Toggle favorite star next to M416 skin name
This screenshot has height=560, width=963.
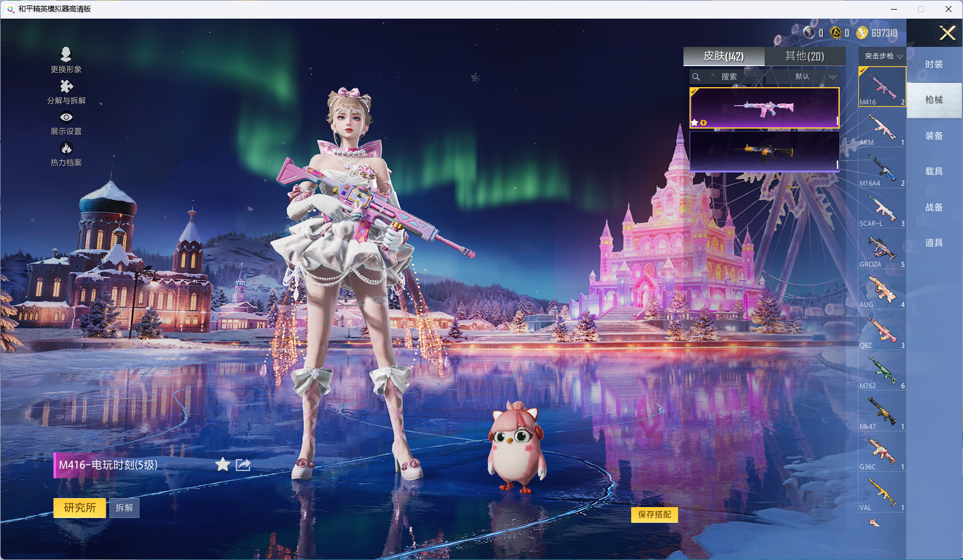click(x=222, y=464)
